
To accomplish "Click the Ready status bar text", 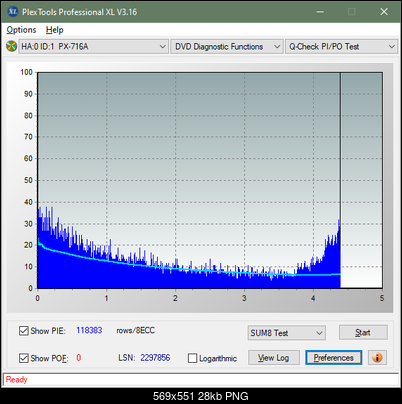I will pos(16,380).
